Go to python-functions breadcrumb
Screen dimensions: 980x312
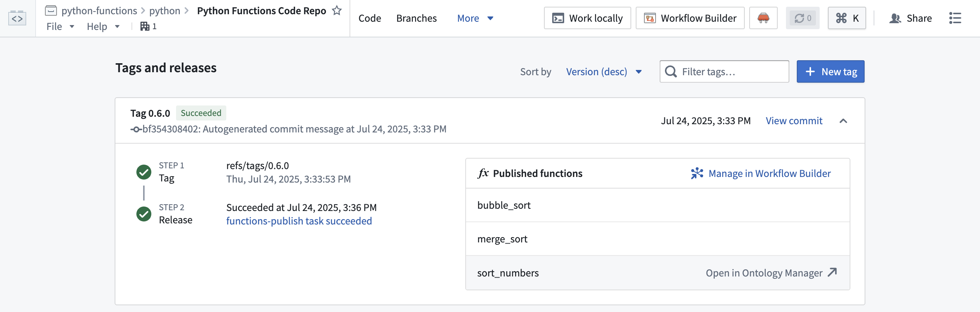(99, 10)
